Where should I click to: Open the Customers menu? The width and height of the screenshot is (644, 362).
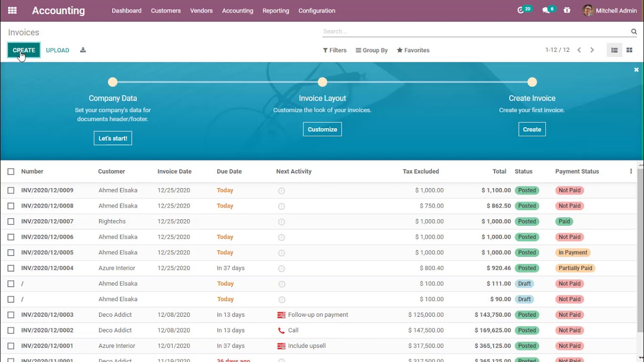(x=166, y=11)
